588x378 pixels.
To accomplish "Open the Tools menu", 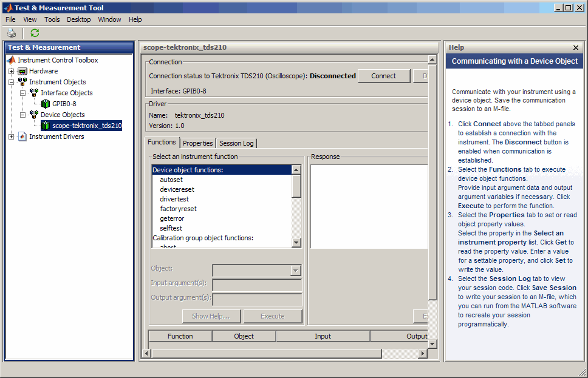I will tap(52, 19).
